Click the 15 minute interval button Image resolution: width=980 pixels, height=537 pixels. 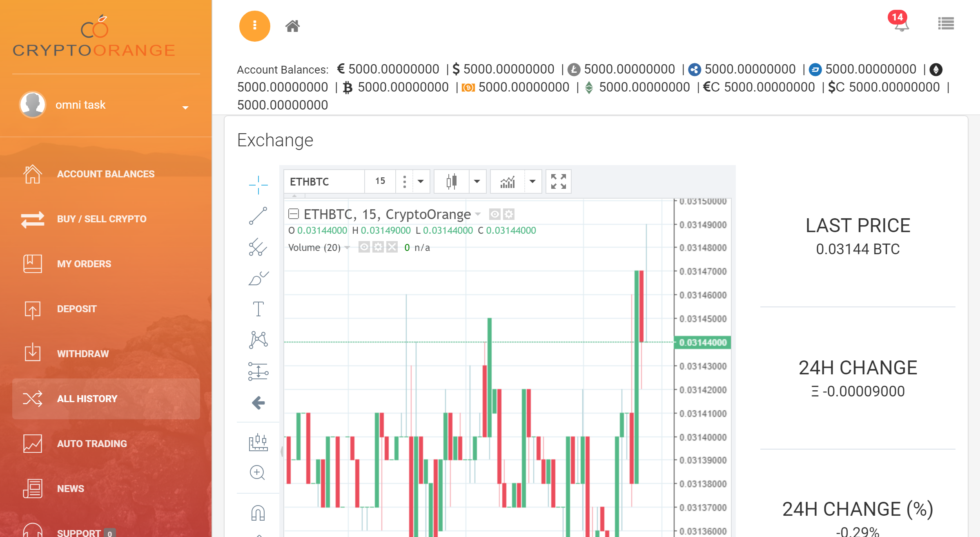tap(380, 181)
